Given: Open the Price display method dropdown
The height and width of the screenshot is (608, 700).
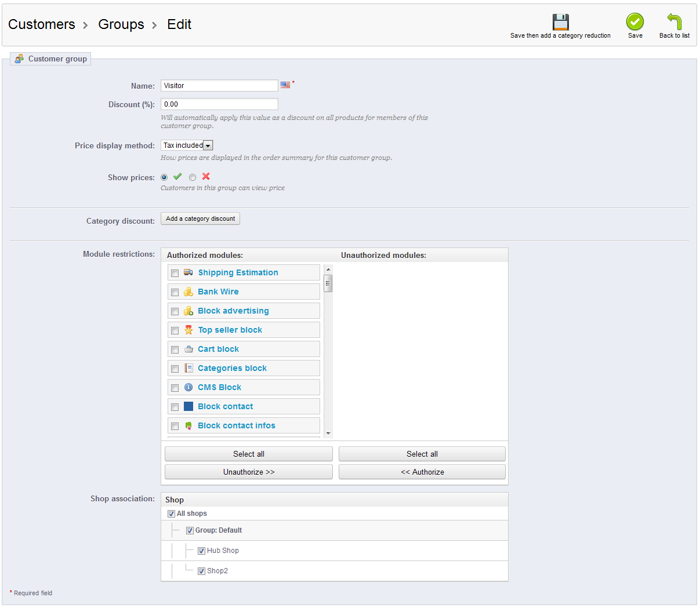Looking at the screenshot, I should pyautogui.click(x=187, y=145).
